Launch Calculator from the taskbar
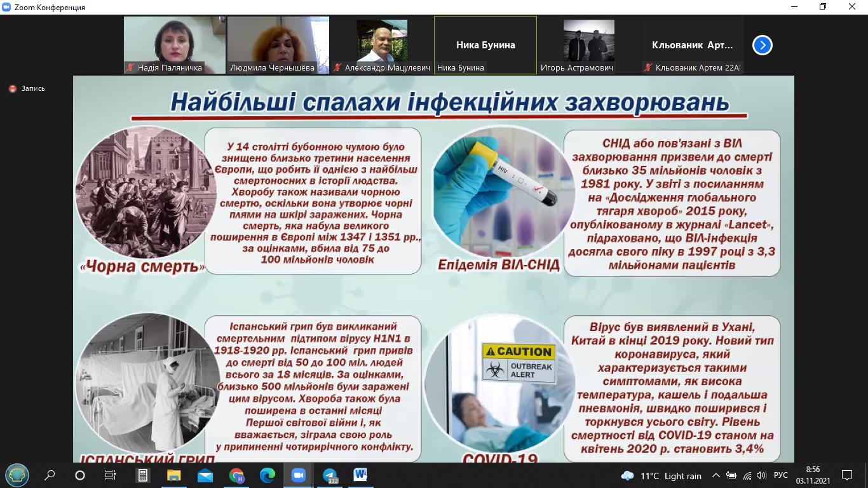 (142, 475)
